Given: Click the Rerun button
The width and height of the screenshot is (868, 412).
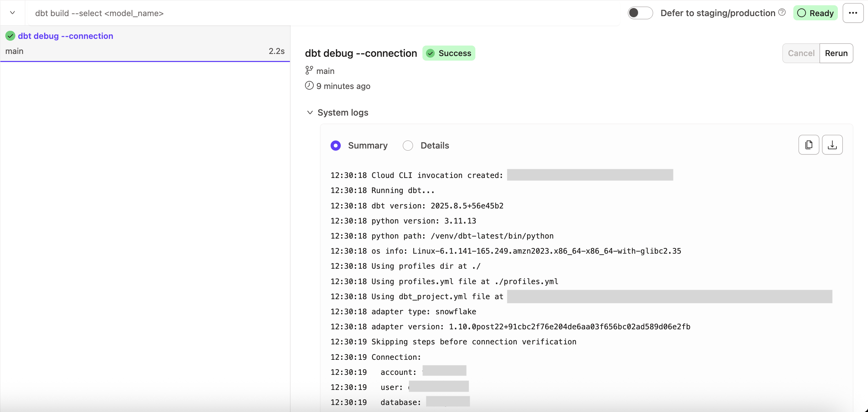Looking at the screenshot, I should (836, 53).
